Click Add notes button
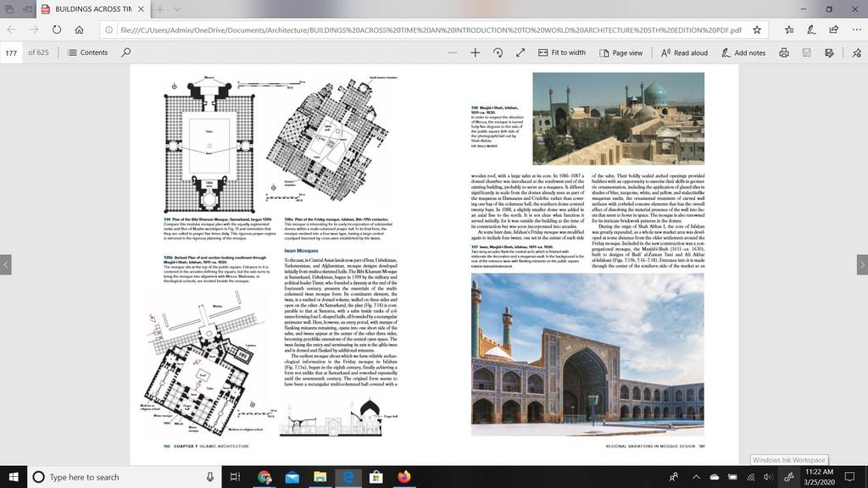Viewport: 868px width, 488px height. (743, 53)
